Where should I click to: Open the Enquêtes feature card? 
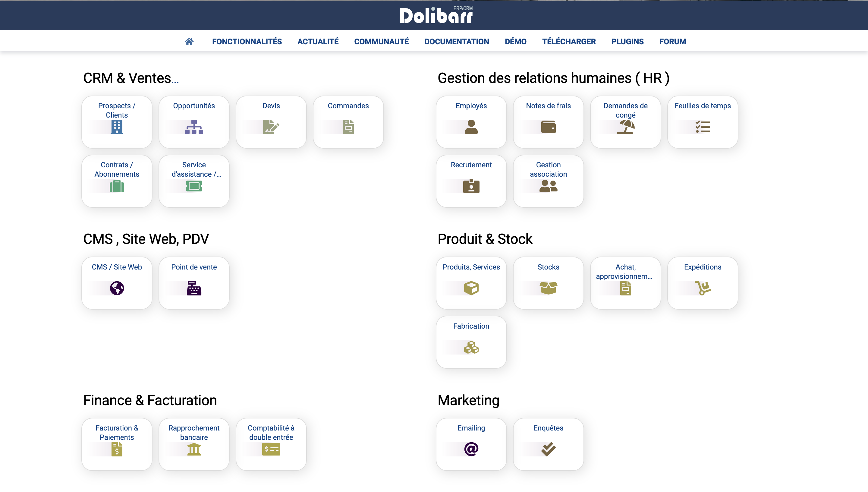click(x=548, y=444)
